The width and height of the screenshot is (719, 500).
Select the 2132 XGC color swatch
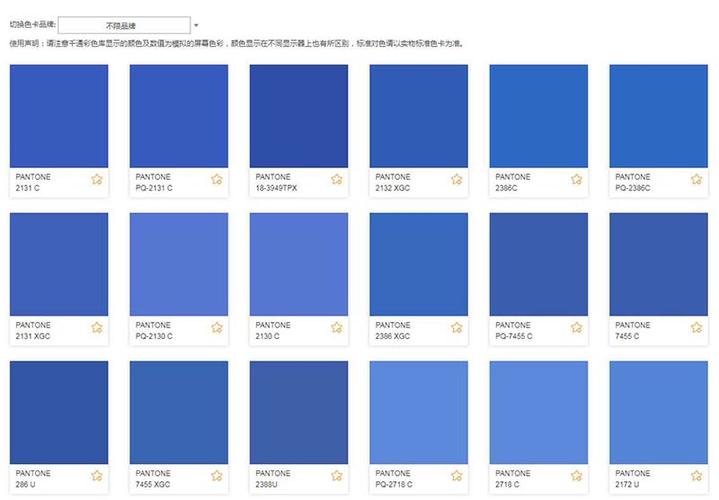pyautogui.click(x=419, y=116)
